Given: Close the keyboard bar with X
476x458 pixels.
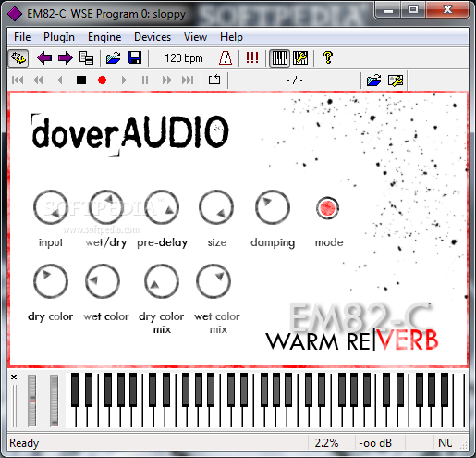Looking at the screenshot, I should pos(14,377).
